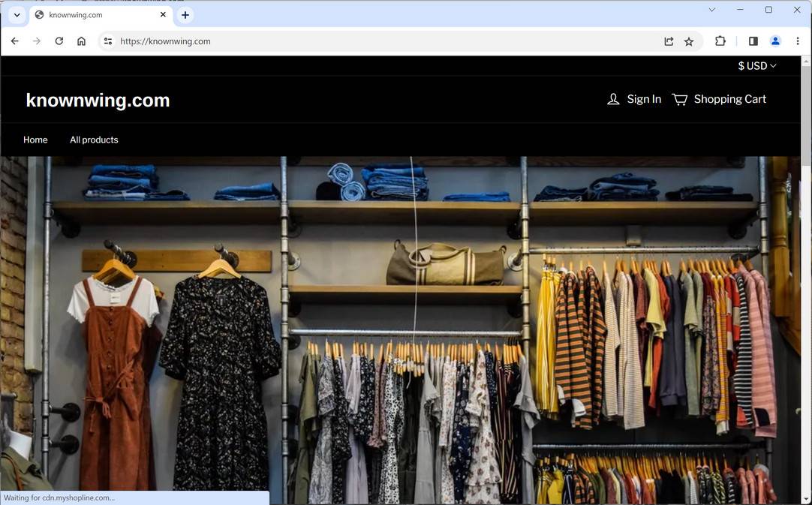
Task: Open the Share page icon
Action: (x=668, y=41)
